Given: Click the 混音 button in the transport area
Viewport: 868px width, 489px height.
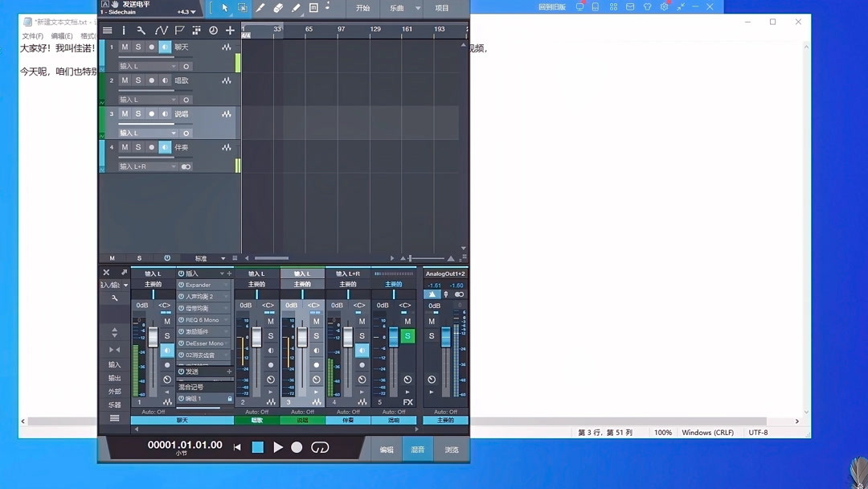Looking at the screenshot, I should pyautogui.click(x=418, y=450).
